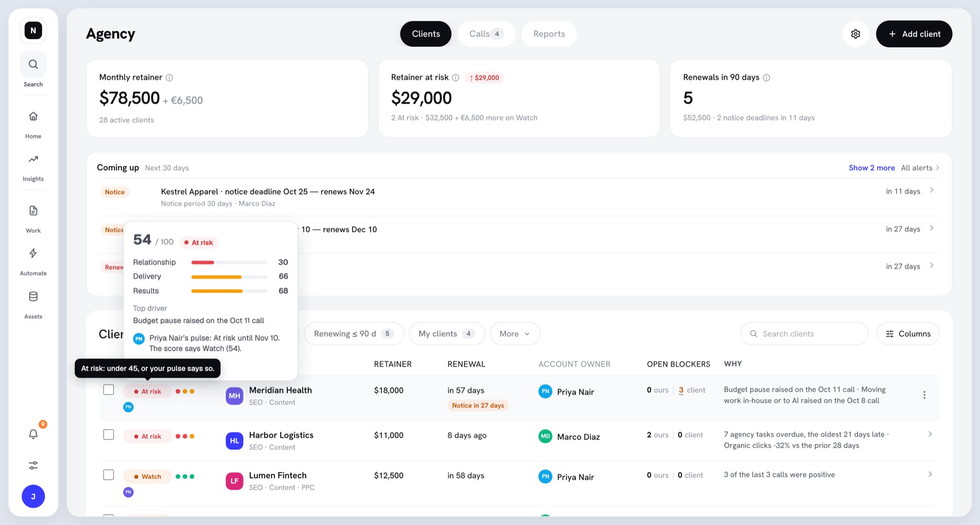Click info icon beside Retainer at risk

[456, 77]
